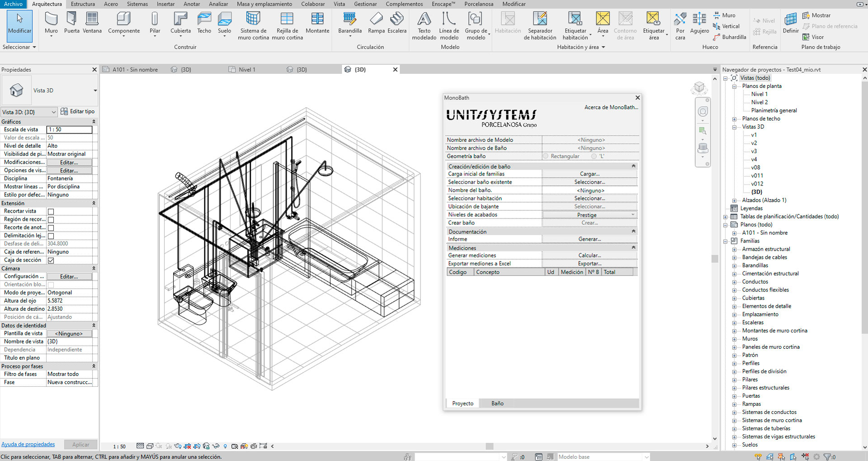This screenshot has width=868, height=461.
Task: Click the ViewCube in the 3D view
Action: (x=699, y=87)
